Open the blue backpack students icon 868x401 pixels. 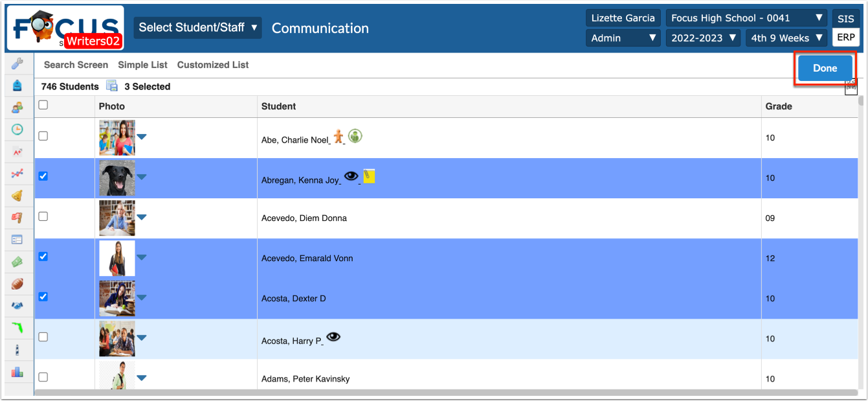point(17,86)
